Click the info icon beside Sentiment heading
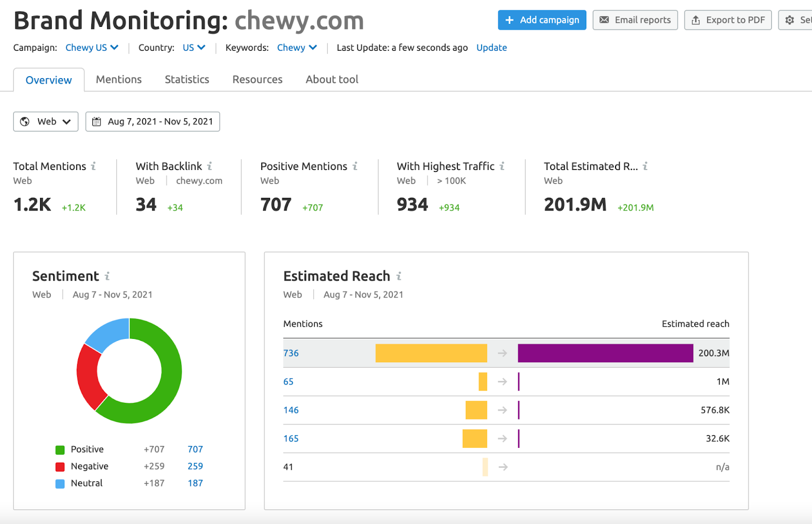This screenshot has width=812, height=524. tap(107, 276)
